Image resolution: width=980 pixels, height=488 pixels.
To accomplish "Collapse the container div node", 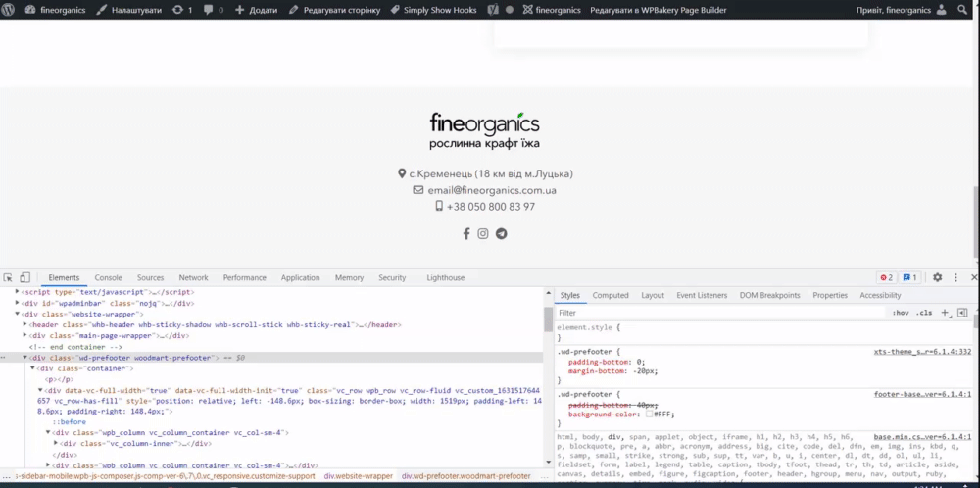I will pos(32,368).
